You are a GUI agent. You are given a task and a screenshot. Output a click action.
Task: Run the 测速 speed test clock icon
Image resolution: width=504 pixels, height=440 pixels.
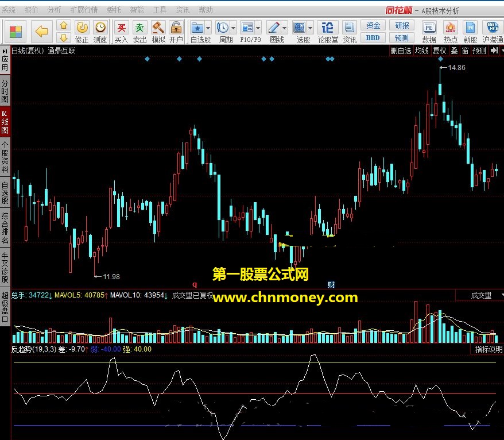tap(100, 32)
